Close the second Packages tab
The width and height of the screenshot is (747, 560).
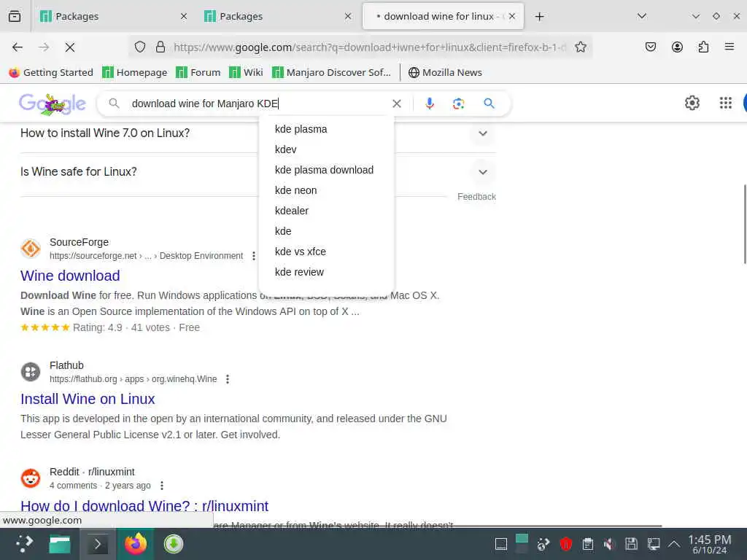(348, 17)
